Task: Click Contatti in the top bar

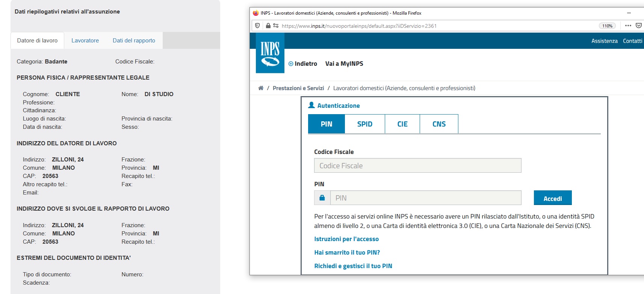Action: [x=633, y=41]
